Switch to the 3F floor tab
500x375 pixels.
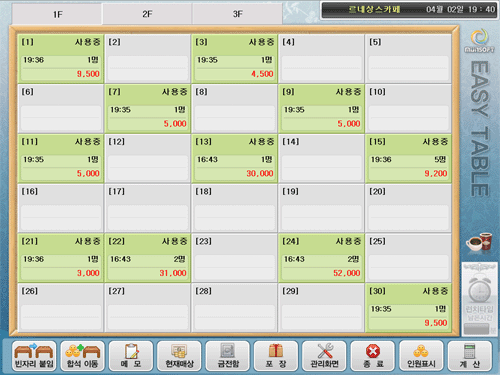(237, 14)
